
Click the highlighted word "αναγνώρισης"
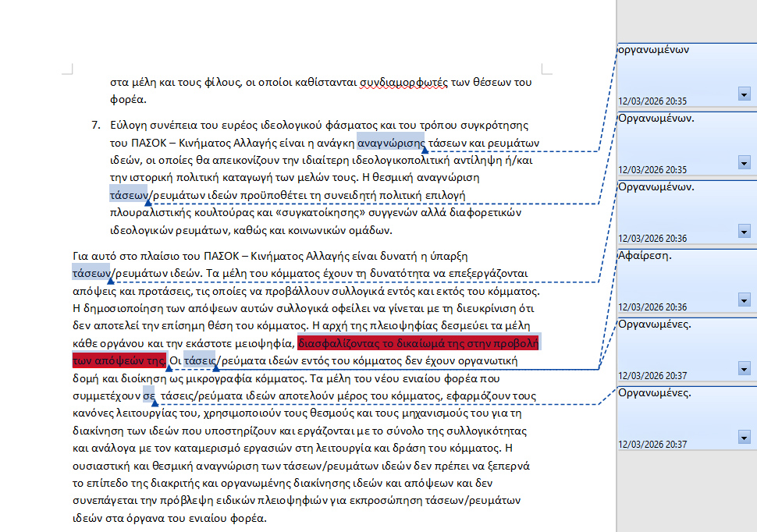tap(390, 143)
